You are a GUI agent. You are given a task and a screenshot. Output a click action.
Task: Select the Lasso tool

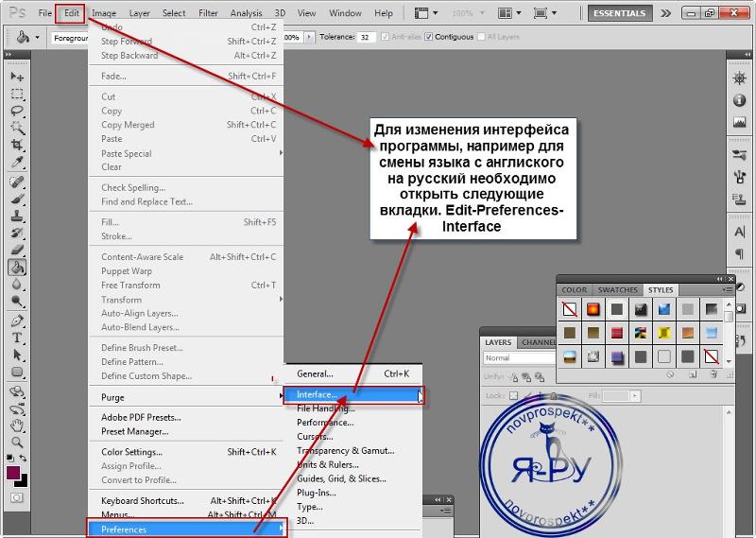[x=17, y=111]
